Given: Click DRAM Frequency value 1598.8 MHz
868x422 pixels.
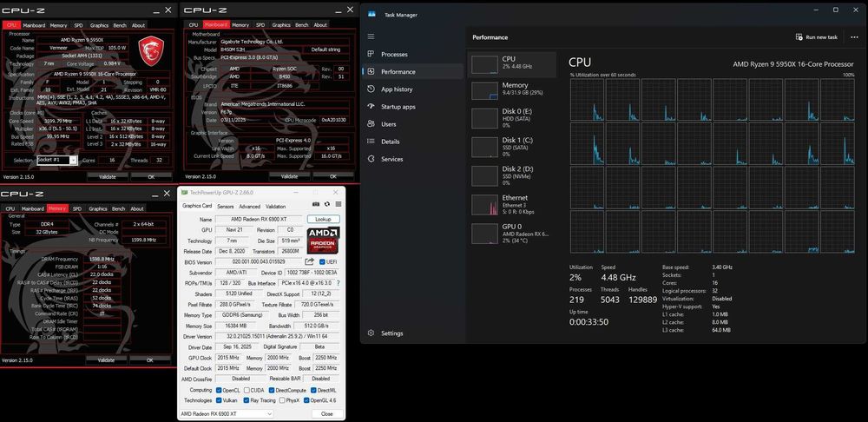Looking at the screenshot, I should point(102,259).
